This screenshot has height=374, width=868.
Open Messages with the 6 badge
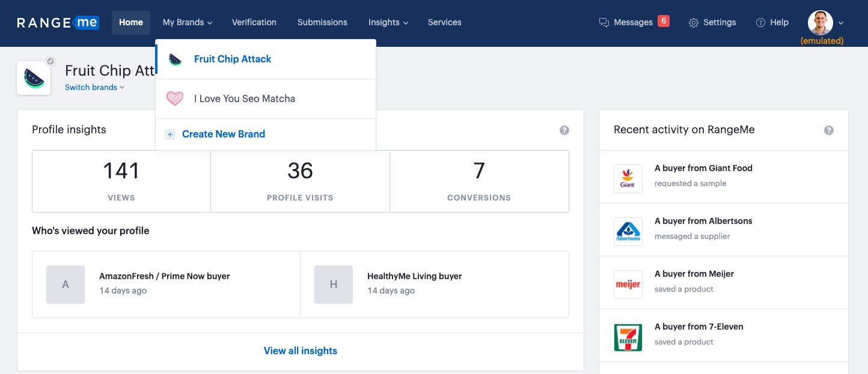634,22
